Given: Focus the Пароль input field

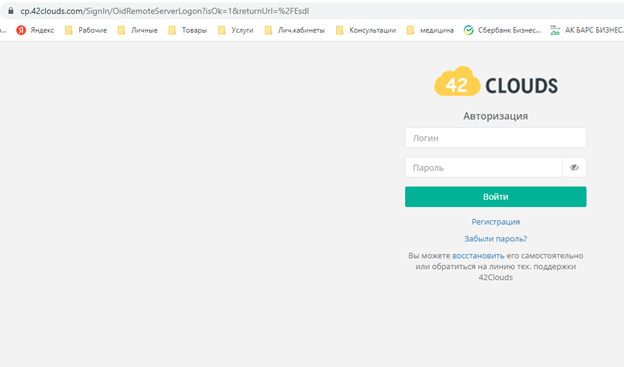Looking at the screenshot, I should coord(484,168).
